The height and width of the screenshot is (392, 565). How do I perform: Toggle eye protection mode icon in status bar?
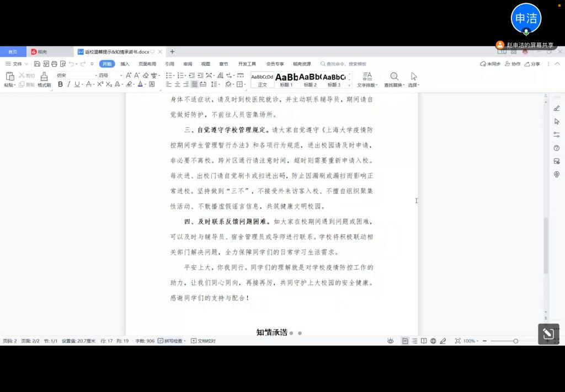[390, 341]
